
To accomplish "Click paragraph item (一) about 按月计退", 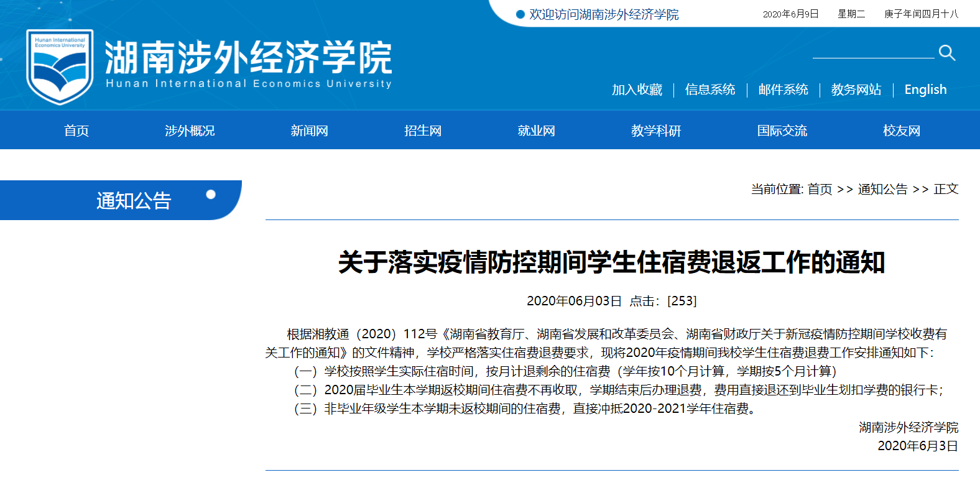I will pyautogui.click(x=565, y=371).
